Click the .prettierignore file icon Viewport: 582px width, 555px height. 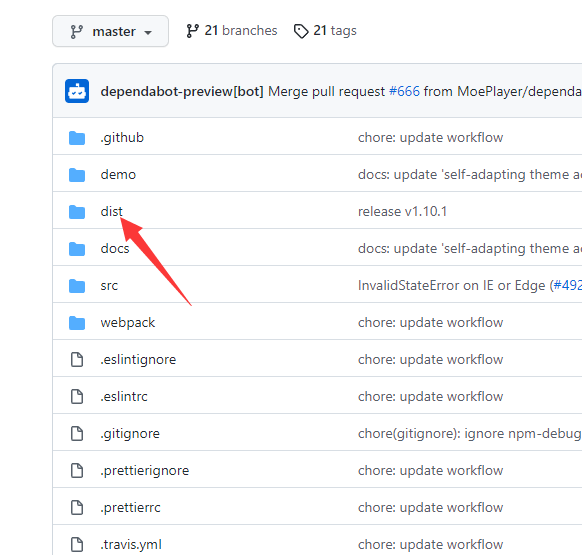point(77,470)
